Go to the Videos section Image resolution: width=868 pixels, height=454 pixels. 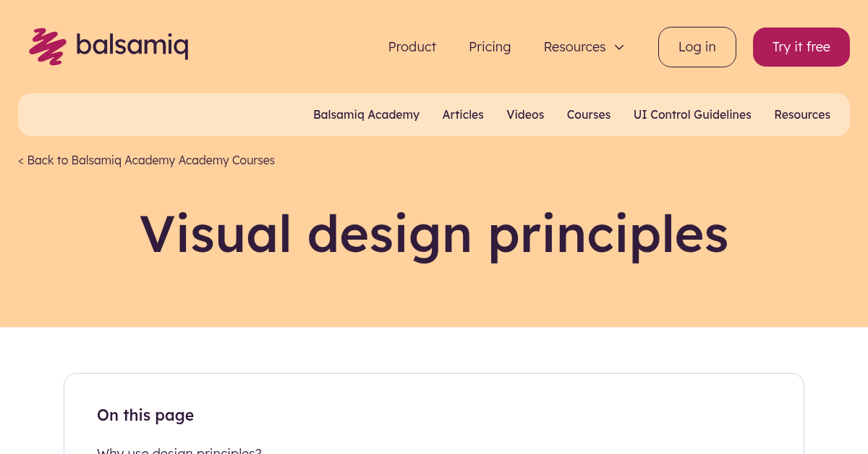coord(525,114)
